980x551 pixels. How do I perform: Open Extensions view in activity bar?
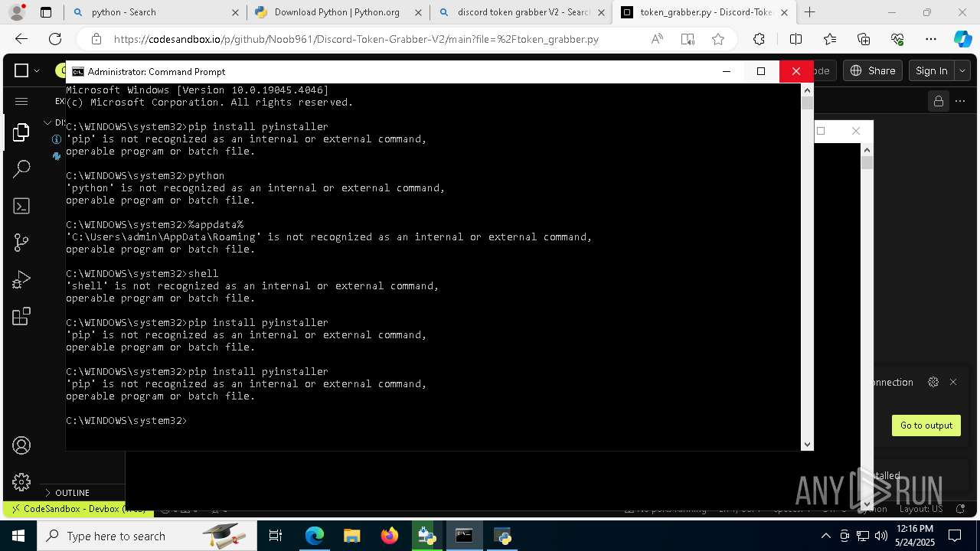pos(21,316)
